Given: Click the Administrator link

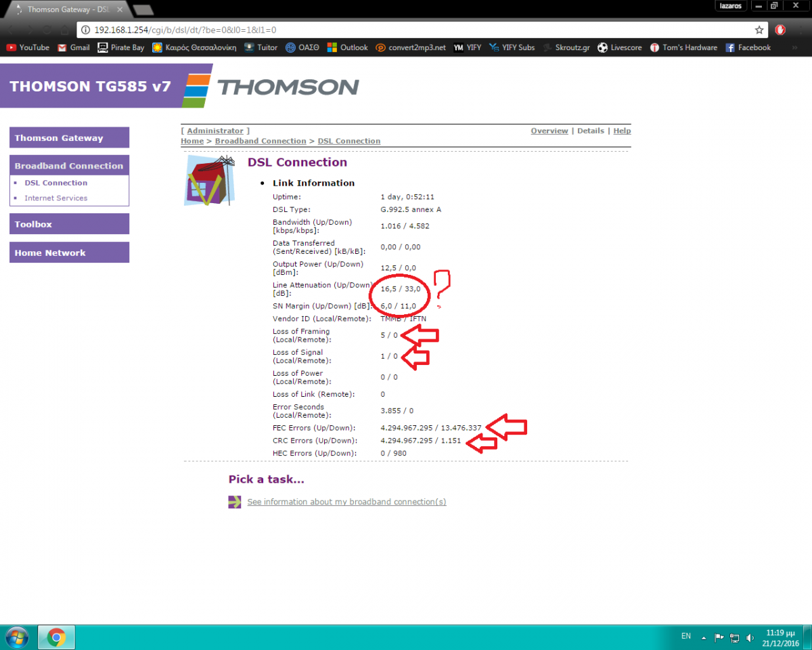Looking at the screenshot, I should coord(215,131).
